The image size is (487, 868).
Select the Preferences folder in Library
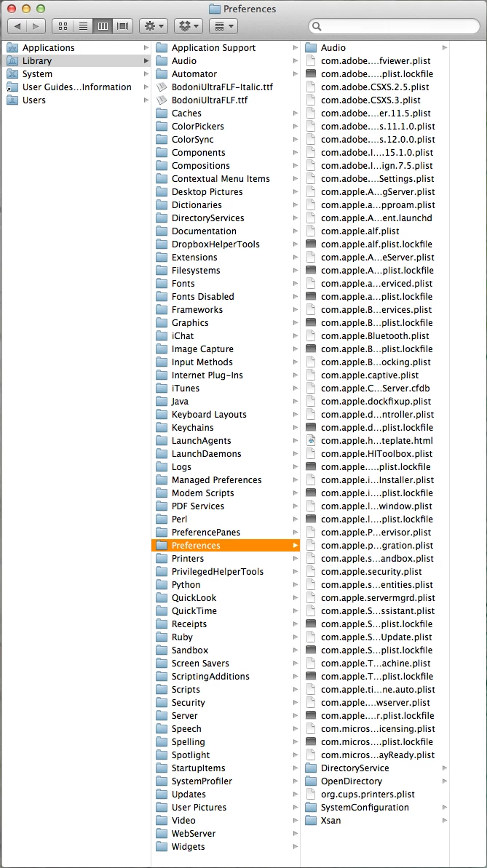pos(226,545)
